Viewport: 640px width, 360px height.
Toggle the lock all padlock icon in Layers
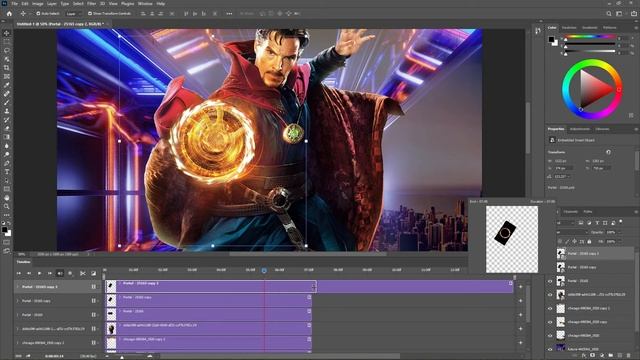(x=589, y=242)
